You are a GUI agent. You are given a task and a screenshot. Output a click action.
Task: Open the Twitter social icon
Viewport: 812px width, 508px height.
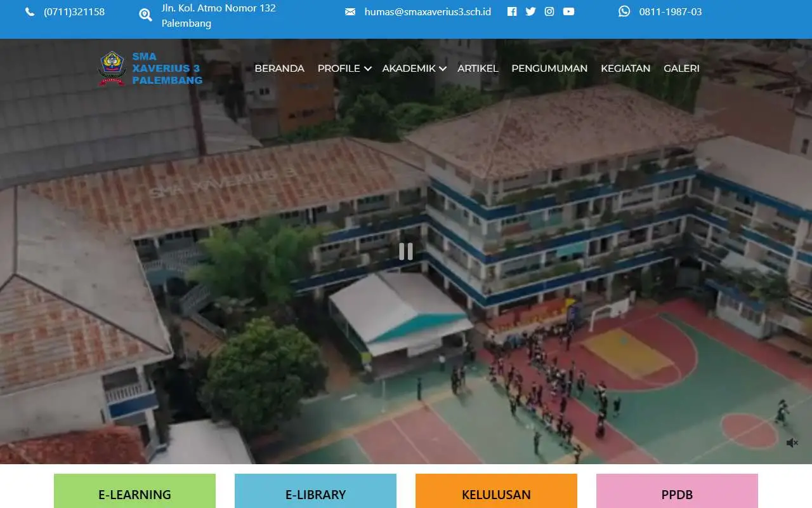[530, 11]
